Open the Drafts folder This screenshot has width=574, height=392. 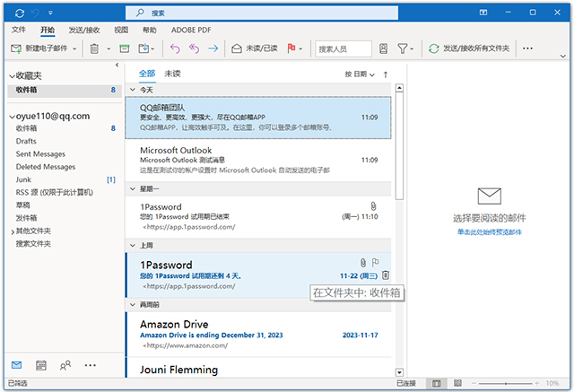[x=26, y=141]
